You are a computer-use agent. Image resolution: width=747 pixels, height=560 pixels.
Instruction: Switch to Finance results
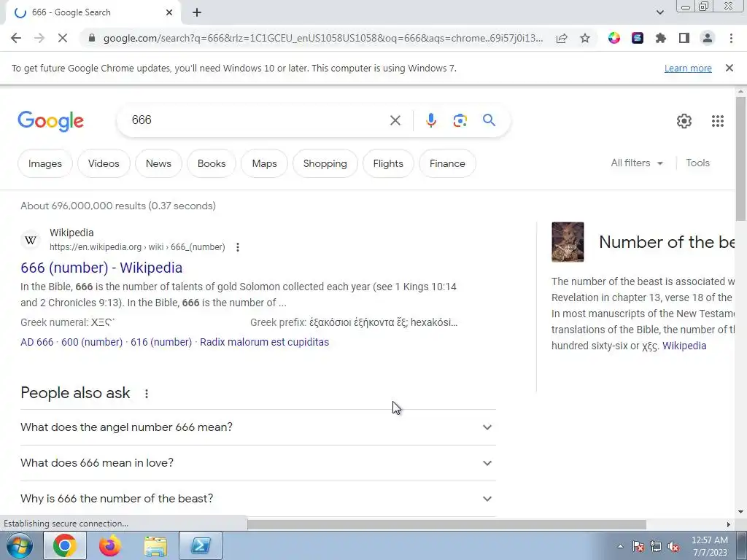point(447,163)
